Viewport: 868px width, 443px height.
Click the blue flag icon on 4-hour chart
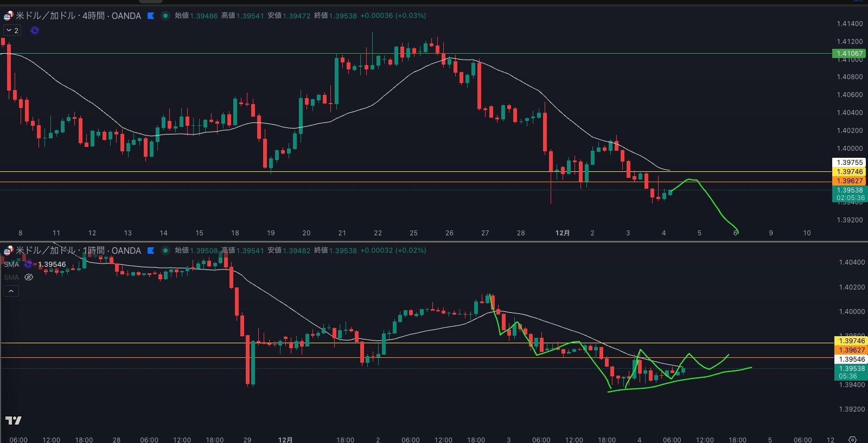click(x=151, y=16)
